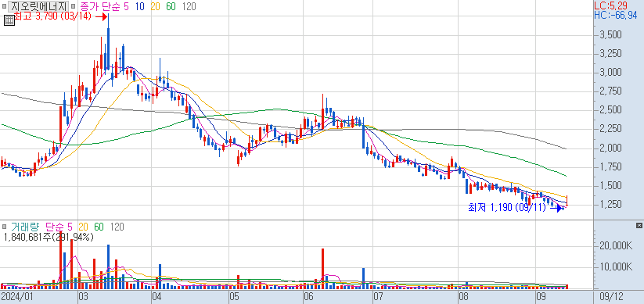Click the 09 month date axis label
644x304 pixels.
click(x=541, y=296)
